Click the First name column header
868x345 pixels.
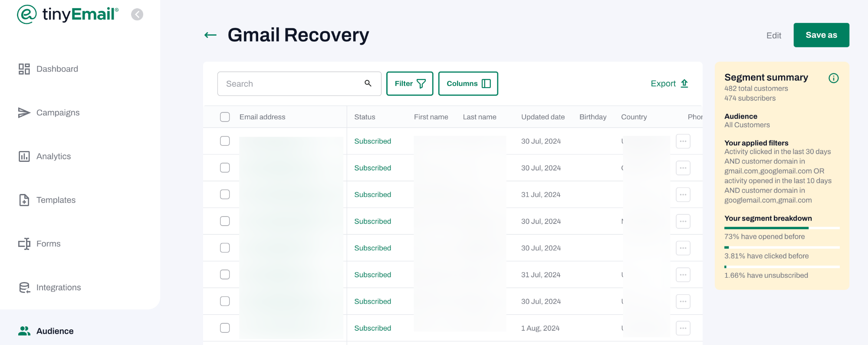(x=431, y=117)
